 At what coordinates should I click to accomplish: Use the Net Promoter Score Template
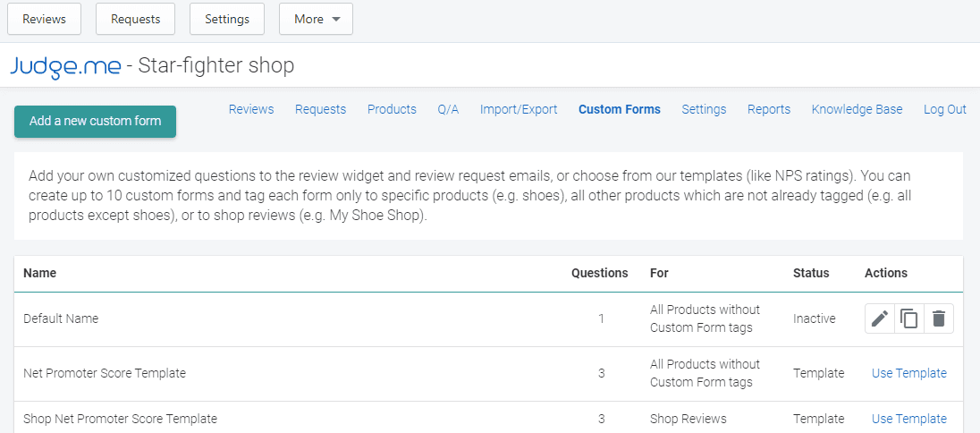point(909,373)
